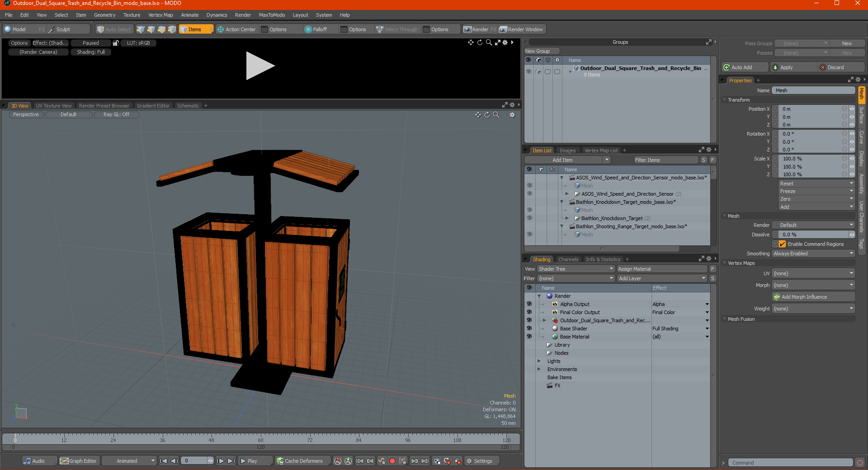868x470 pixels.
Task: Select Materials mode cube icon
Action: 172,29
